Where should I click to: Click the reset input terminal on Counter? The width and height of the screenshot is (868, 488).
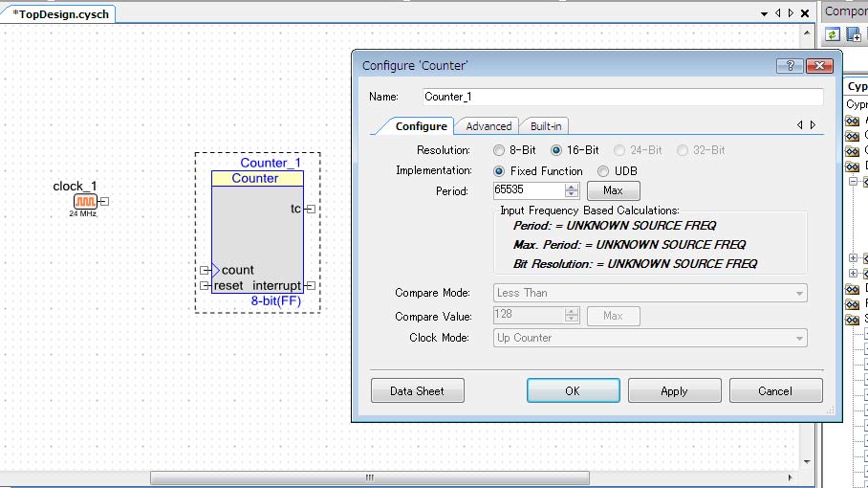point(205,286)
